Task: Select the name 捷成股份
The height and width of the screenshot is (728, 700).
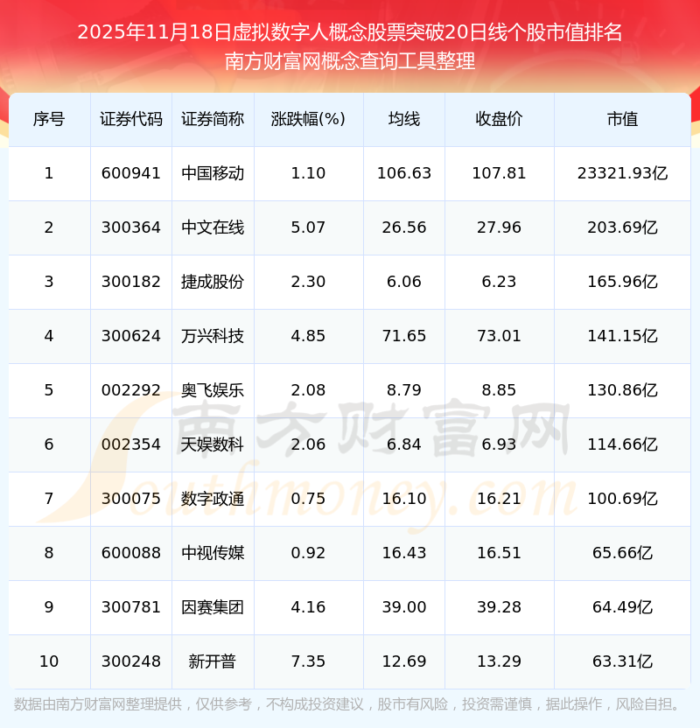Action: click(213, 282)
